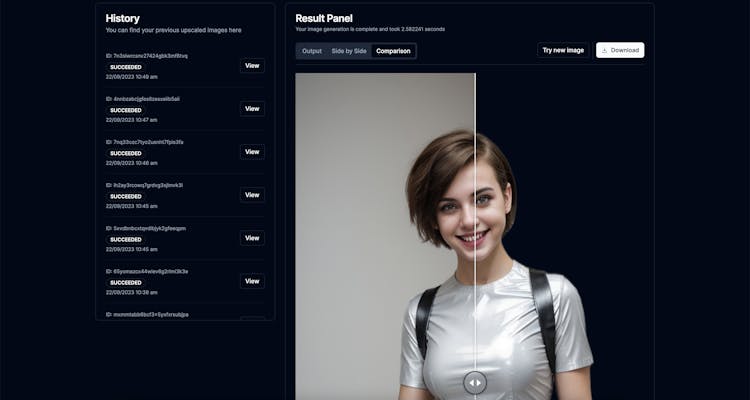Click the SUCCEEDED badge of the top entry

125,67
